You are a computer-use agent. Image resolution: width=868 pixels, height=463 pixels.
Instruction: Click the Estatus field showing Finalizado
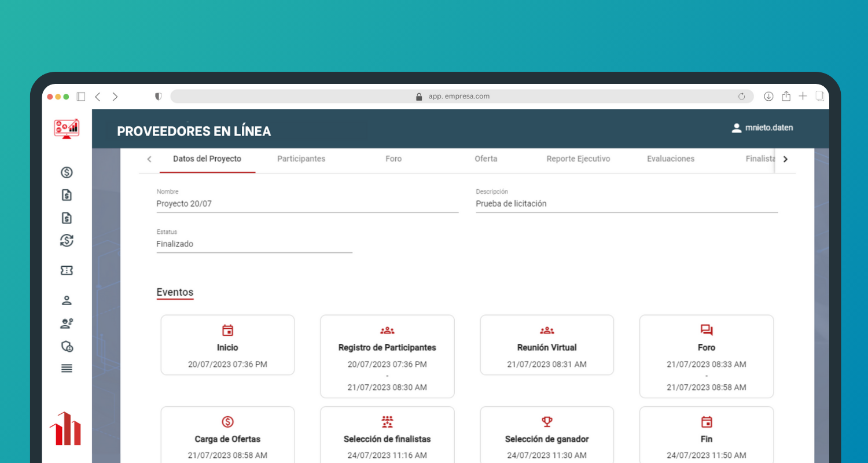tap(254, 244)
